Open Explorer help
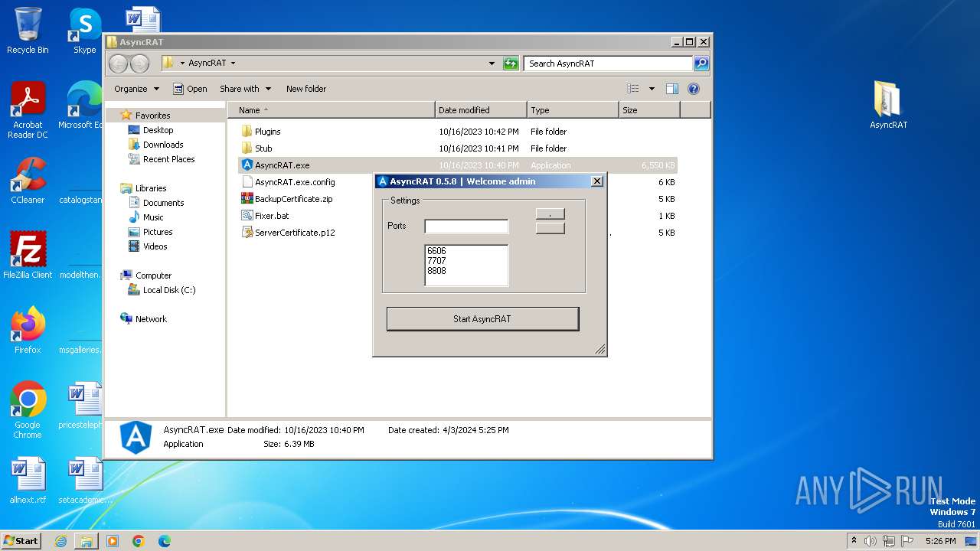Image resolution: width=980 pixels, height=551 pixels. coord(694,89)
